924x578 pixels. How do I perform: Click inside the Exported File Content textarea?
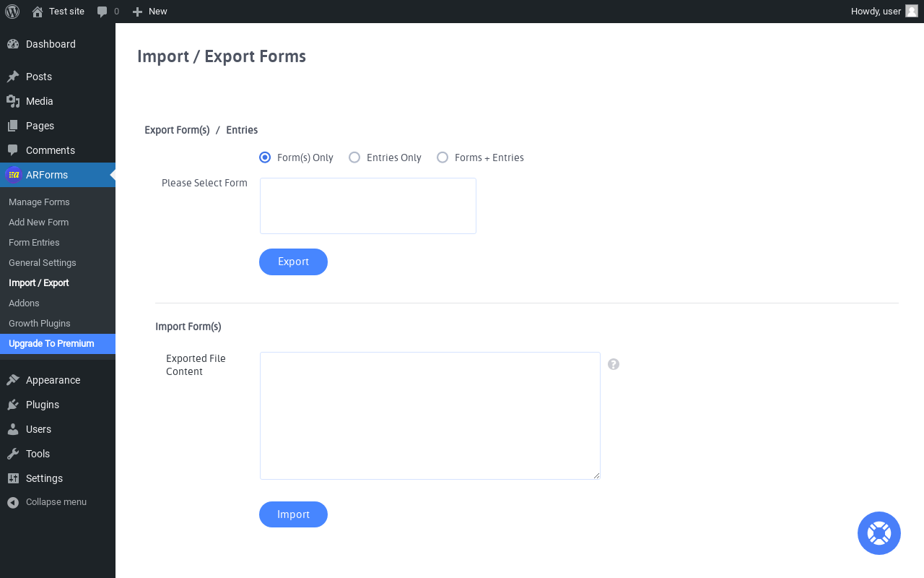tap(430, 415)
